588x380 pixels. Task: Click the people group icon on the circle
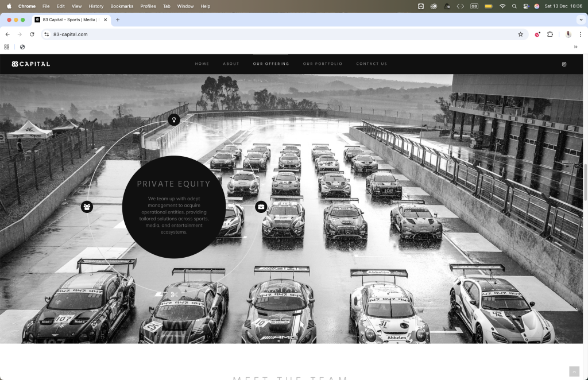click(87, 207)
